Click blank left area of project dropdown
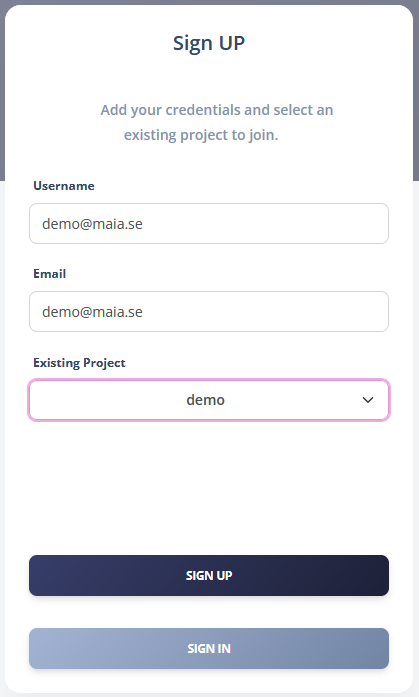This screenshot has width=419, height=697. tap(102, 400)
